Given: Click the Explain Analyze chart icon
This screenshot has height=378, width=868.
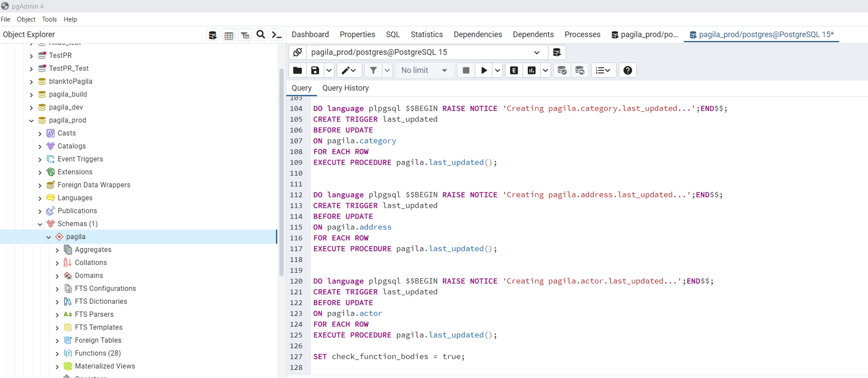Looking at the screenshot, I should coord(531,70).
